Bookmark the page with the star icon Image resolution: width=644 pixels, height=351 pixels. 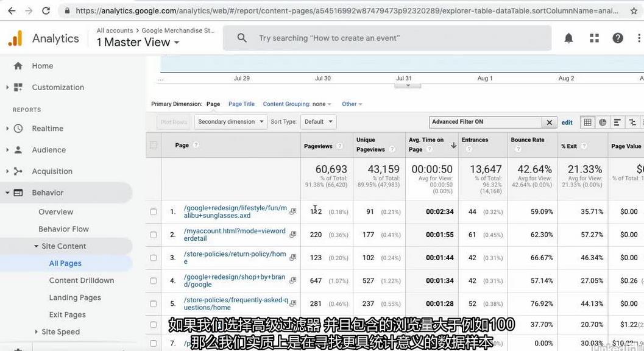pyautogui.click(x=634, y=11)
